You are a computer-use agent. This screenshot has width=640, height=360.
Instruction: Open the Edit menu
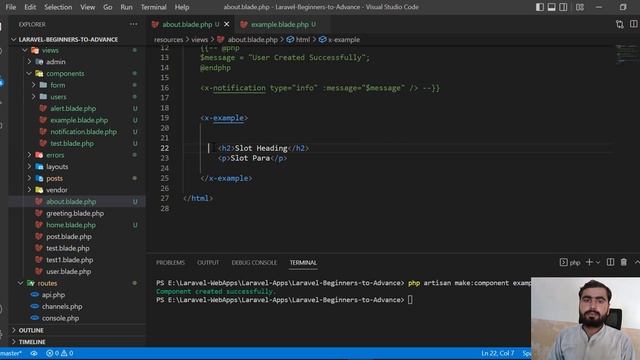pyautogui.click(x=30, y=7)
